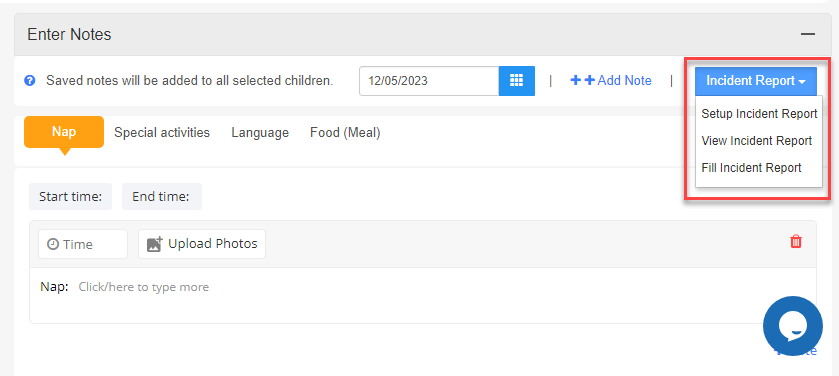This screenshot has height=376, width=839.
Task: Open the calendar date picker icon
Action: (516, 81)
